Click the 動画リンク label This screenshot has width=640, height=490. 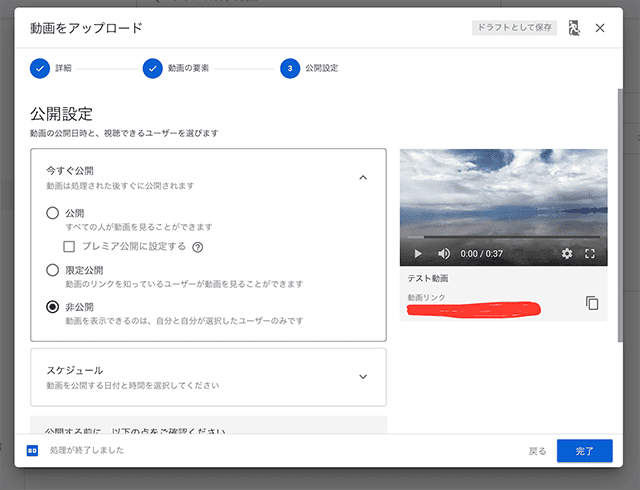pos(426,297)
